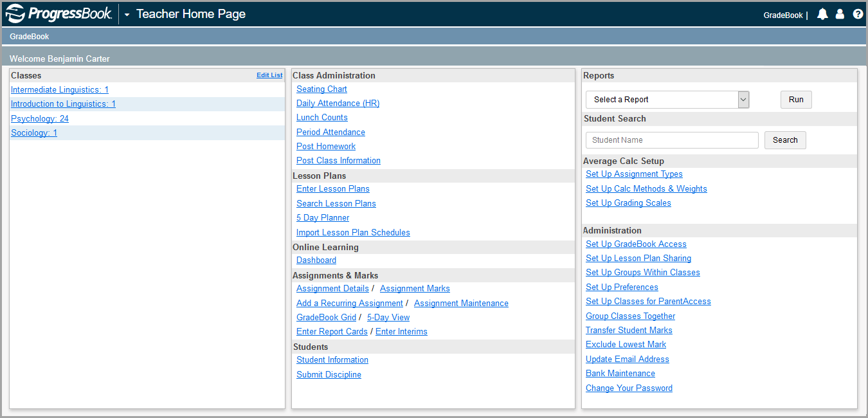
Task: Open help using the question mark icon
Action: pos(858,14)
